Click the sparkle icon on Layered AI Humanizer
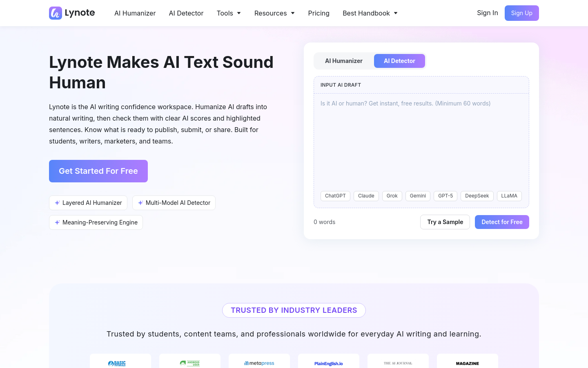Image resolution: width=588 pixels, height=368 pixels. click(x=57, y=203)
